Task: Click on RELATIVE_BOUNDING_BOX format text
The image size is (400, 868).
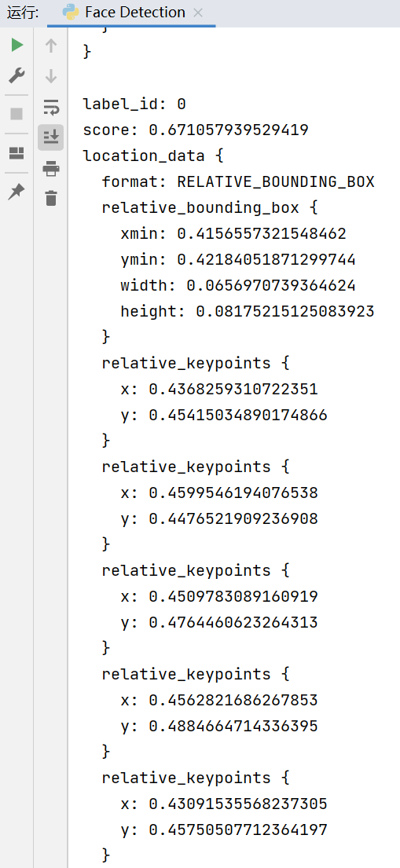Action: click(x=275, y=181)
